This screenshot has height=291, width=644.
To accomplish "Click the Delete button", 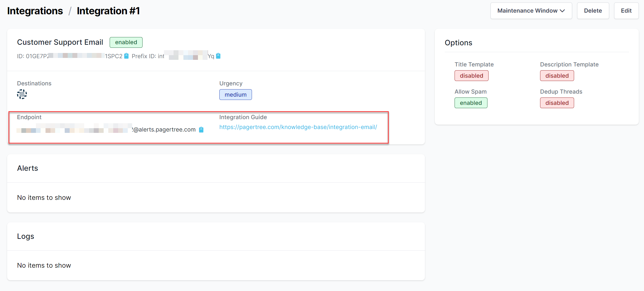I will pos(593,11).
